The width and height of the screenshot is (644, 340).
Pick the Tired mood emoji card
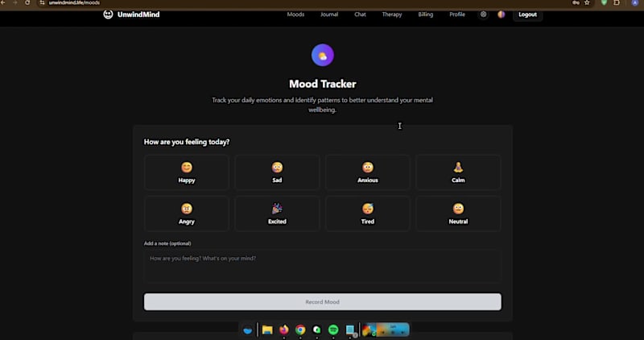tap(368, 214)
